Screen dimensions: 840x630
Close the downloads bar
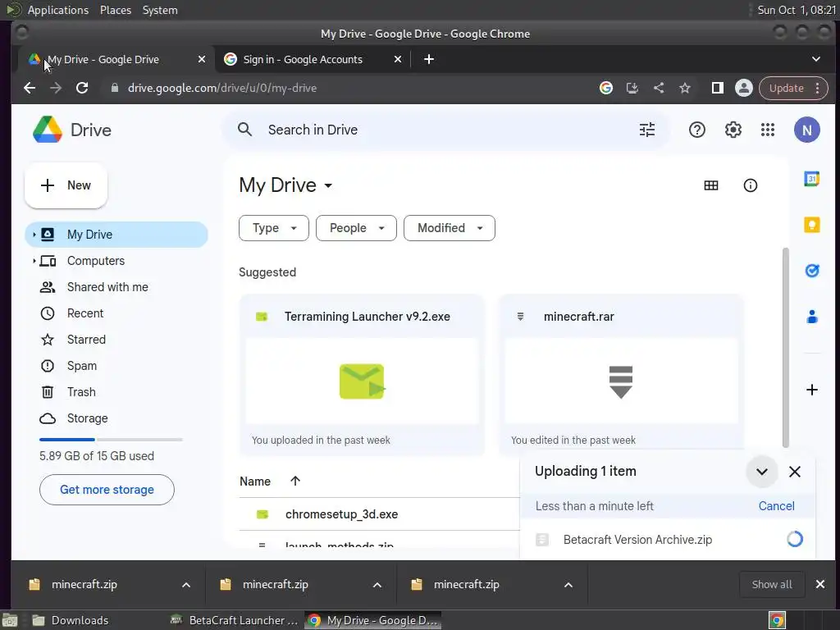[820, 584]
